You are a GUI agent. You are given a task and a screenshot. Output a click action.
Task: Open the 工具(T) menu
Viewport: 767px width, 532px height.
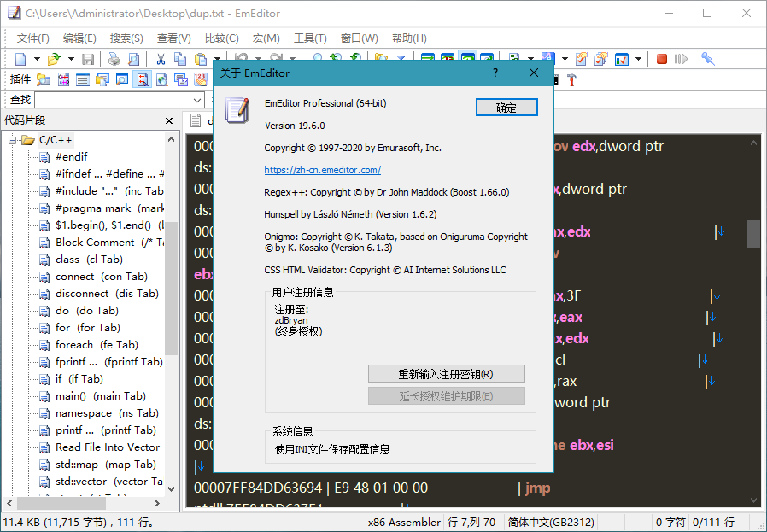point(310,38)
